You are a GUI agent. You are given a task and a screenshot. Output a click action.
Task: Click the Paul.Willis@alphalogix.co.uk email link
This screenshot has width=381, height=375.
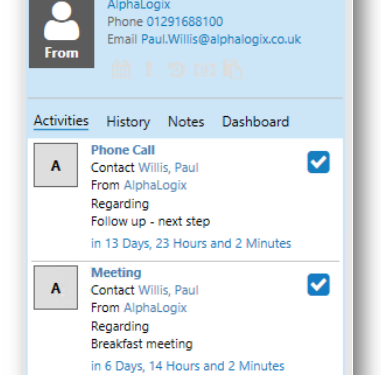[x=221, y=39]
